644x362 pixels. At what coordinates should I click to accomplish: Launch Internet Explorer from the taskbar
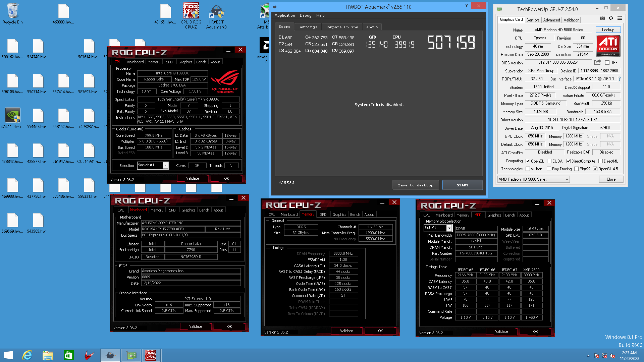(x=27, y=355)
